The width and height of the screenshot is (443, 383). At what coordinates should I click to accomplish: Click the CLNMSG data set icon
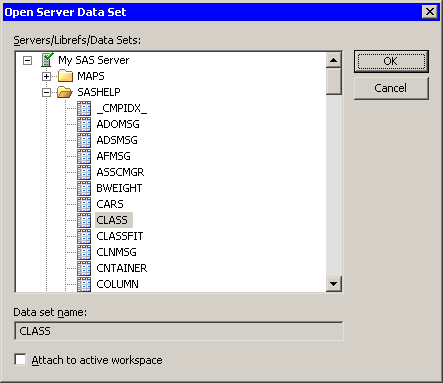pos(84,252)
